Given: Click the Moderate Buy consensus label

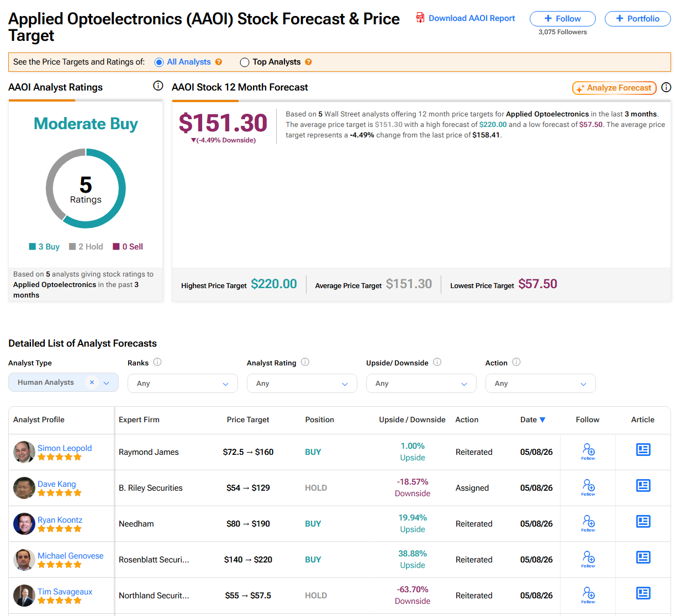Looking at the screenshot, I should 86,124.
